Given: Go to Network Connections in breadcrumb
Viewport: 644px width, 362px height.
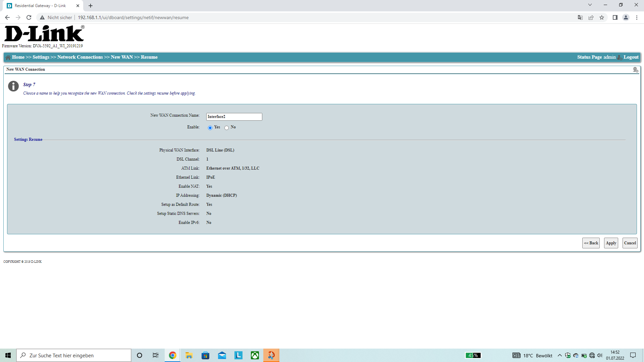Looking at the screenshot, I should [x=80, y=57].
